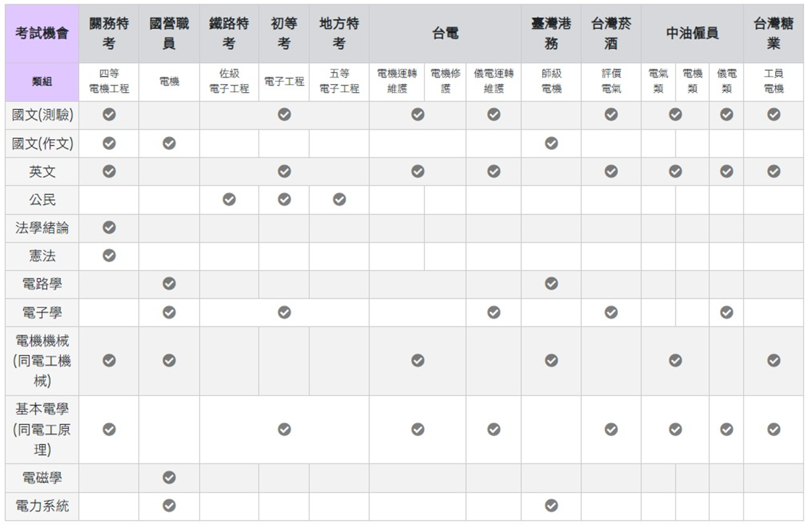Click the 國文(測驗) row label
The width and height of the screenshot is (812, 525).
42,115
